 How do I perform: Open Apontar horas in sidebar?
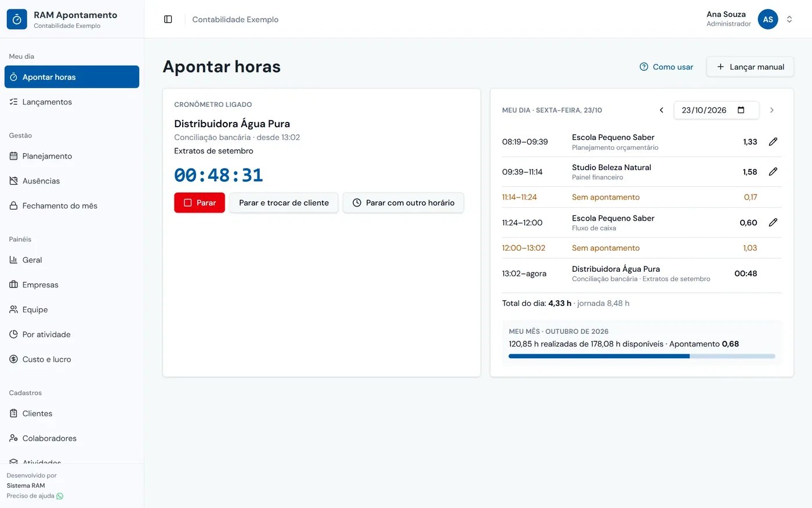pyautogui.click(x=72, y=77)
